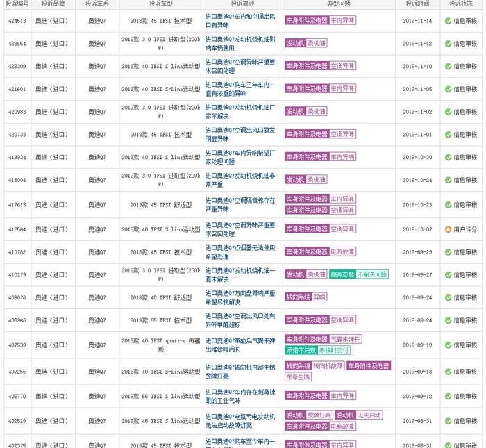Click green check status icon in row 409076

click(448, 298)
